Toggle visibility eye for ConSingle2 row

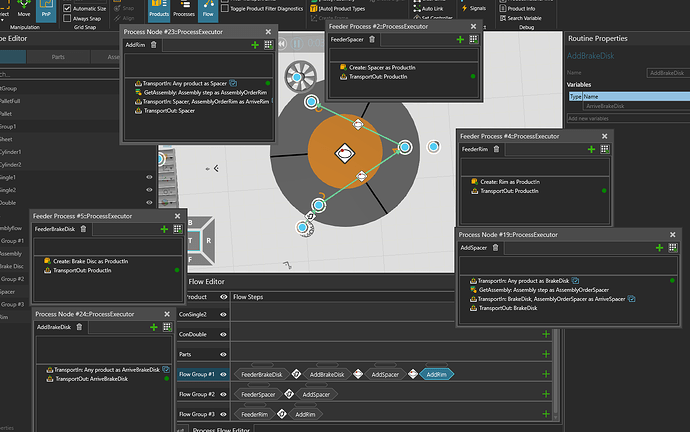[222, 314]
